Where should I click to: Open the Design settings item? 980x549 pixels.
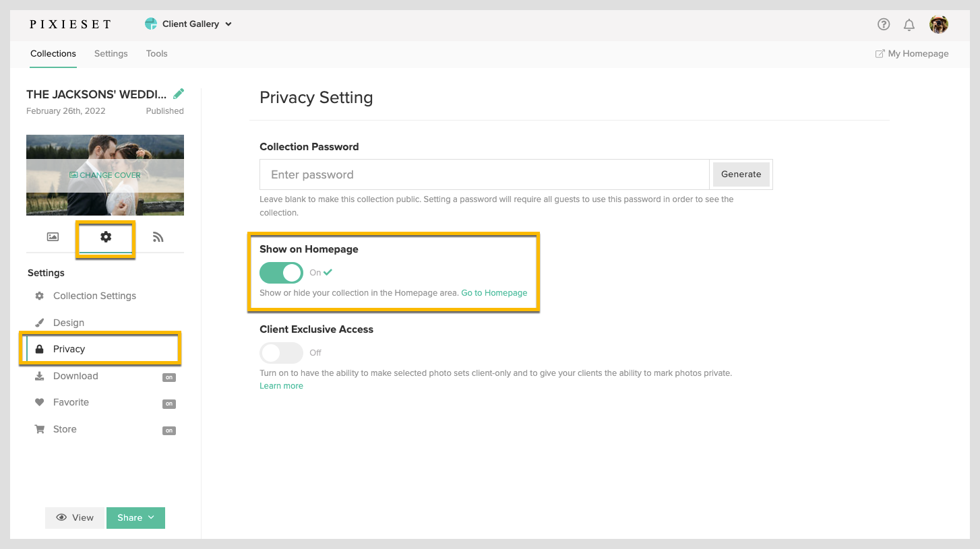click(x=69, y=323)
